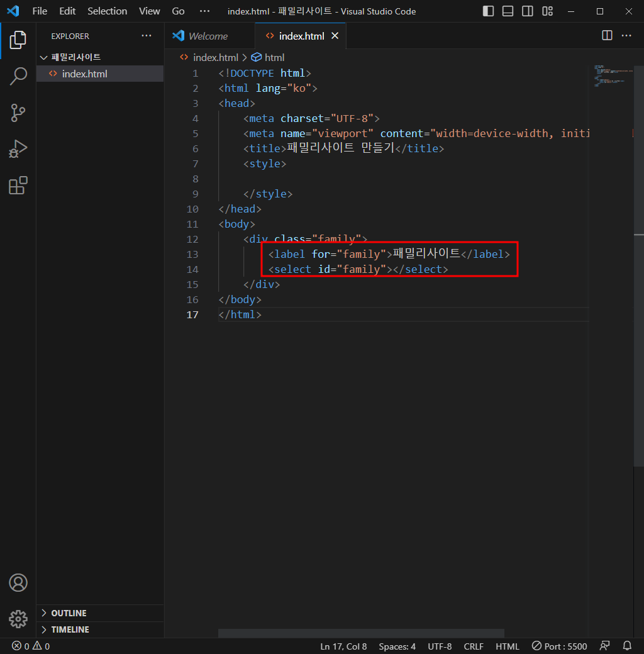
Task: Toggle the Secondary Side Bar layout icon
Action: pos(527,11)
